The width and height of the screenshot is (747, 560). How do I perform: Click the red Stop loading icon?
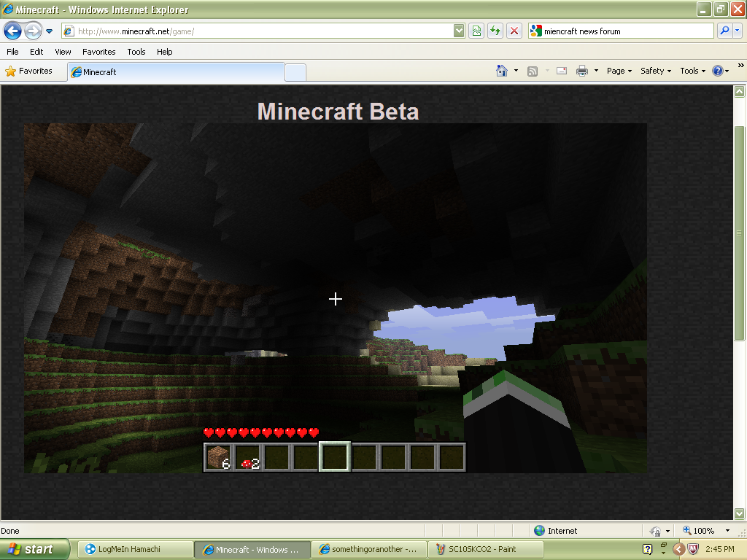tap(514, 31)
